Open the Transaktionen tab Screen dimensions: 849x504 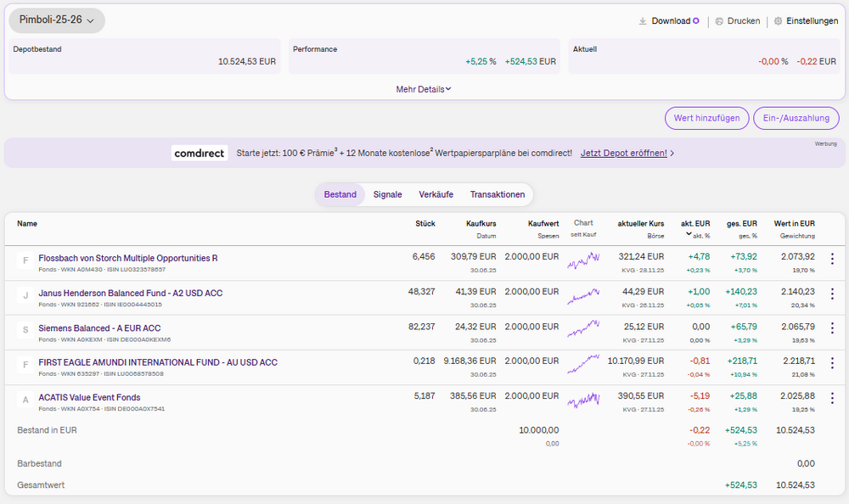498,194
